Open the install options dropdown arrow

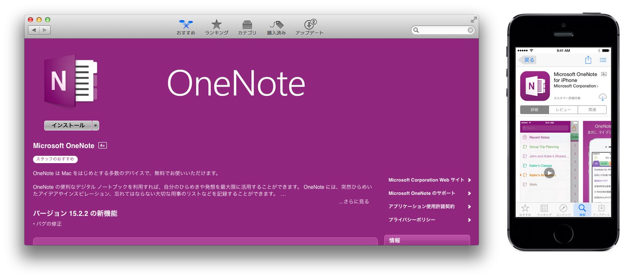[95, 125]
